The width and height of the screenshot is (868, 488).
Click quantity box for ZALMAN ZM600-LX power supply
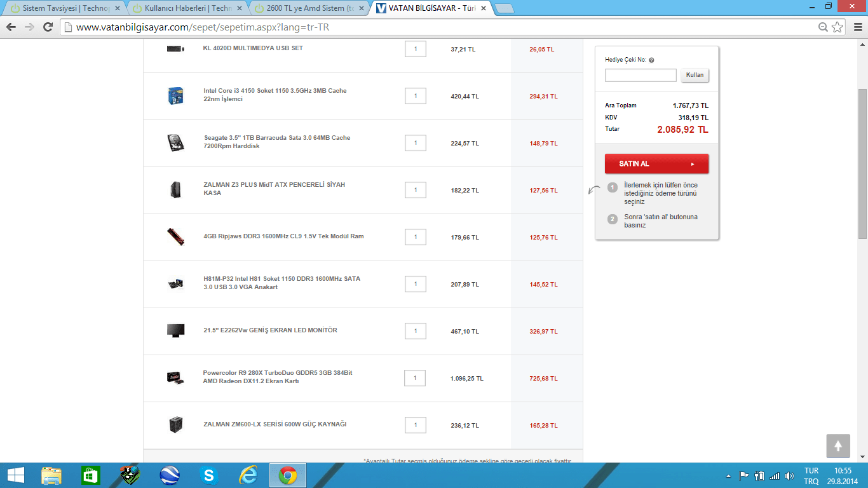pos(416,425)
